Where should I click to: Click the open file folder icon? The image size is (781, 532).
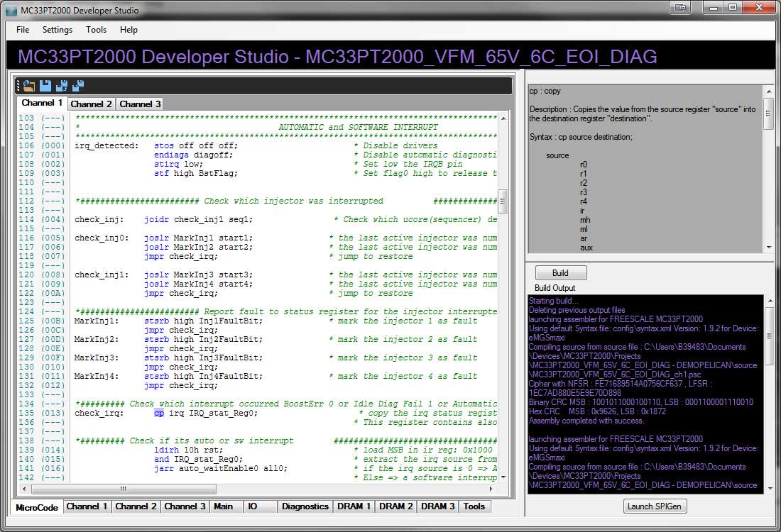tap(29, 86)
